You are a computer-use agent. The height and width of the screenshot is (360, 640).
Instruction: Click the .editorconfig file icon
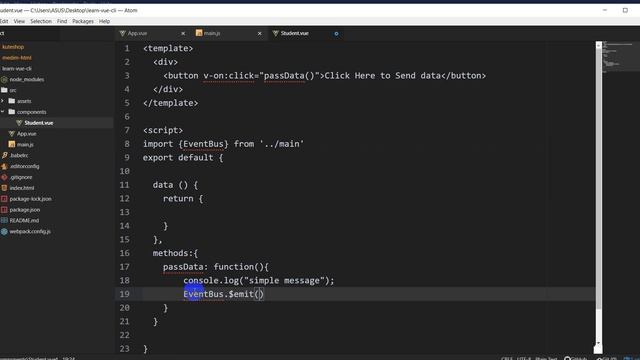tap(4, 166)
